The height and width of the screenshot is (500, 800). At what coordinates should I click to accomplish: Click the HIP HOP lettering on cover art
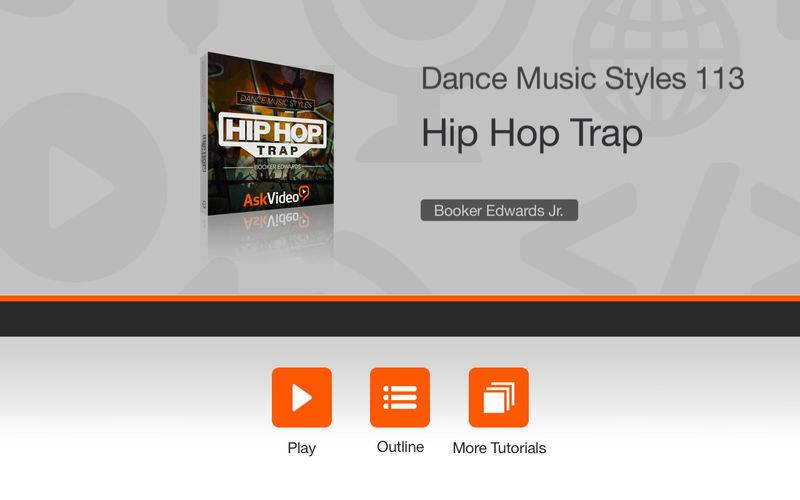tap(273, 131)
